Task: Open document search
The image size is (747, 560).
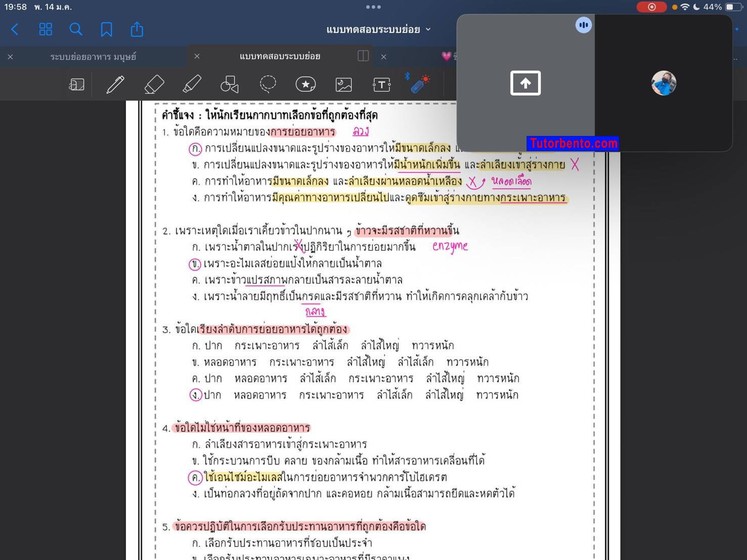Action: click(76, 29)
